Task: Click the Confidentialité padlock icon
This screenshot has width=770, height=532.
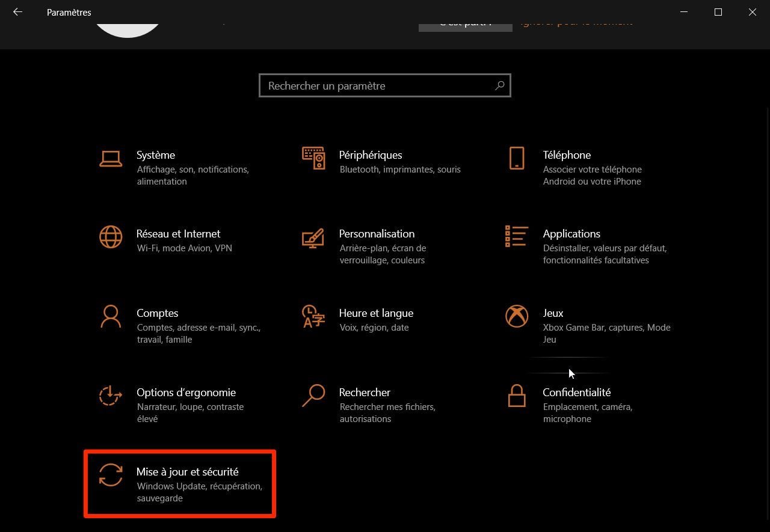Action: 516,396
